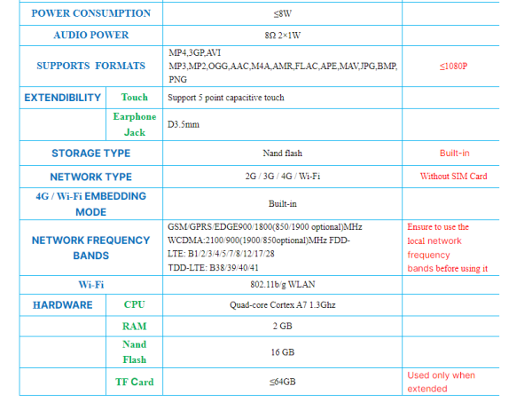
Task: Click the NETWORK FREQUENCY BANDS header
Action: tap(91, 248)
